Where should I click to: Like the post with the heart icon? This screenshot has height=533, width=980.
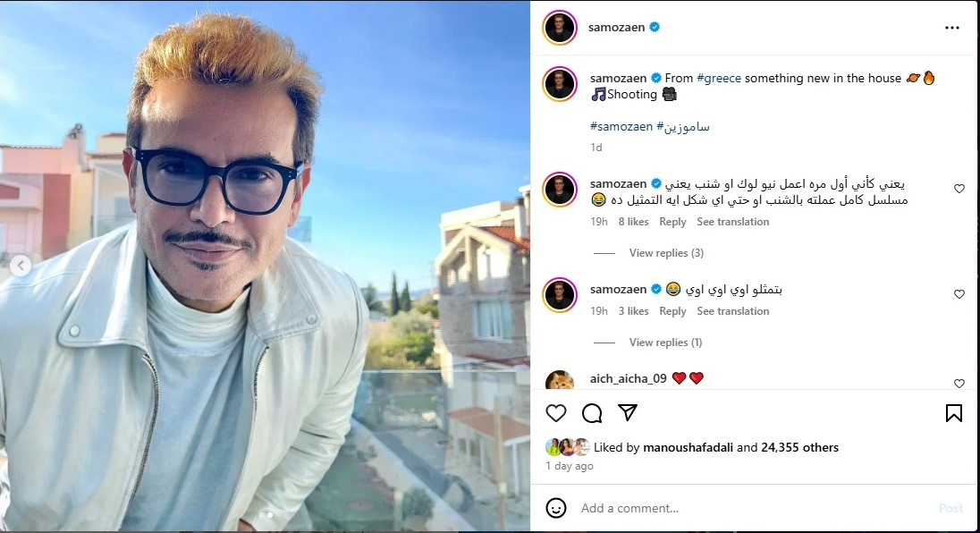click(555, 413)
